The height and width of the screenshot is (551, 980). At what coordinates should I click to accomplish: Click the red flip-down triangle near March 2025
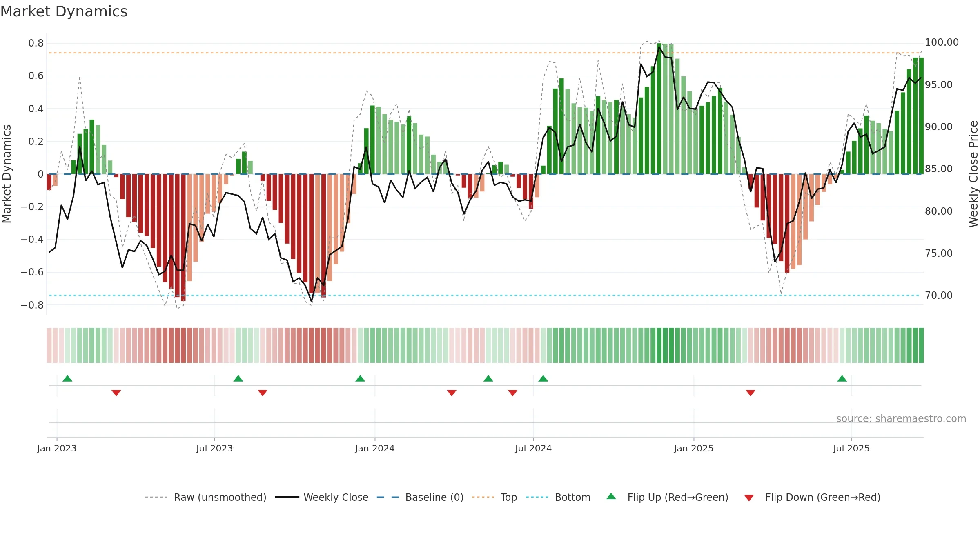click(x=751, y=393)
